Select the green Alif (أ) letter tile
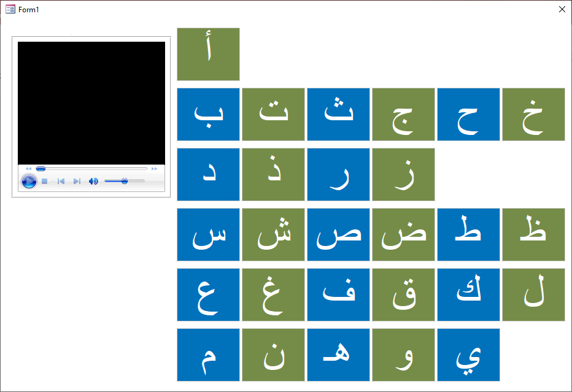Screen dimensions: 572x392 coord(208,54)
